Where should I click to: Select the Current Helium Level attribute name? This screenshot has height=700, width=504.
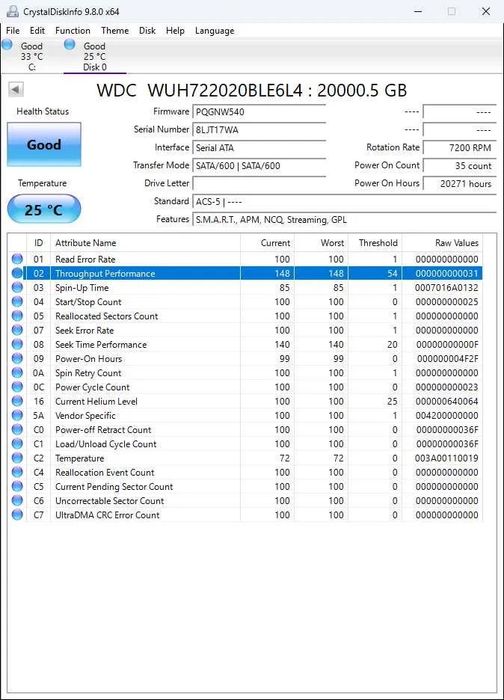(x=96, y=401)
